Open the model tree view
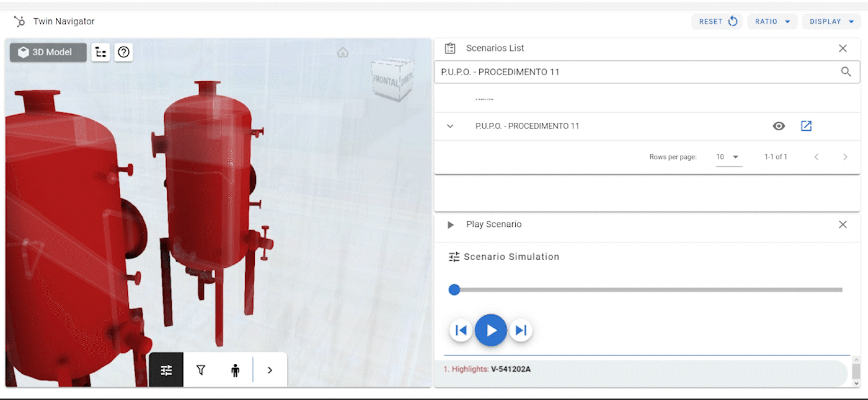 [100, 52]
